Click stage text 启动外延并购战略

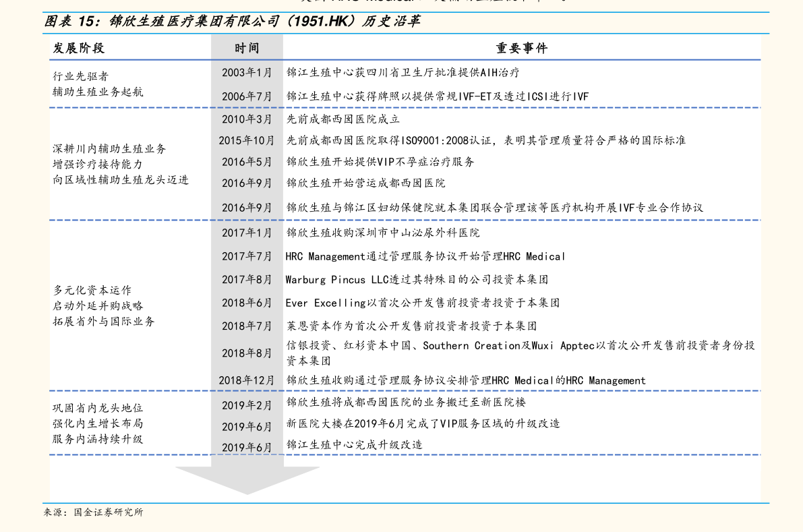[98, 305]
